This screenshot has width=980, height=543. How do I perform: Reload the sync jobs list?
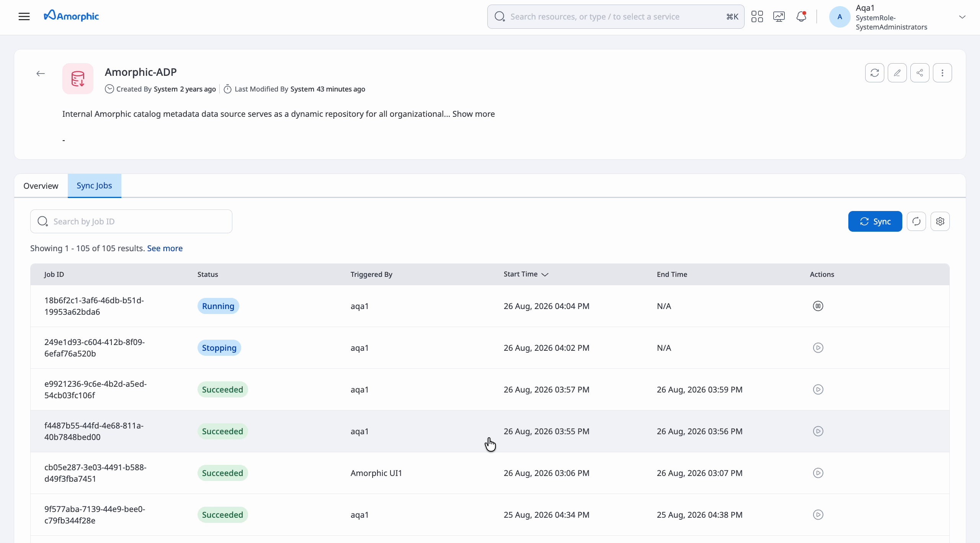coord(916,221)
